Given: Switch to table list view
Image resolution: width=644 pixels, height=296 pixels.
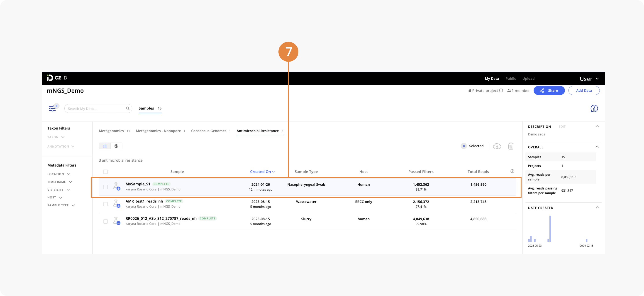Looking at the screenshot, I should 105,146.
